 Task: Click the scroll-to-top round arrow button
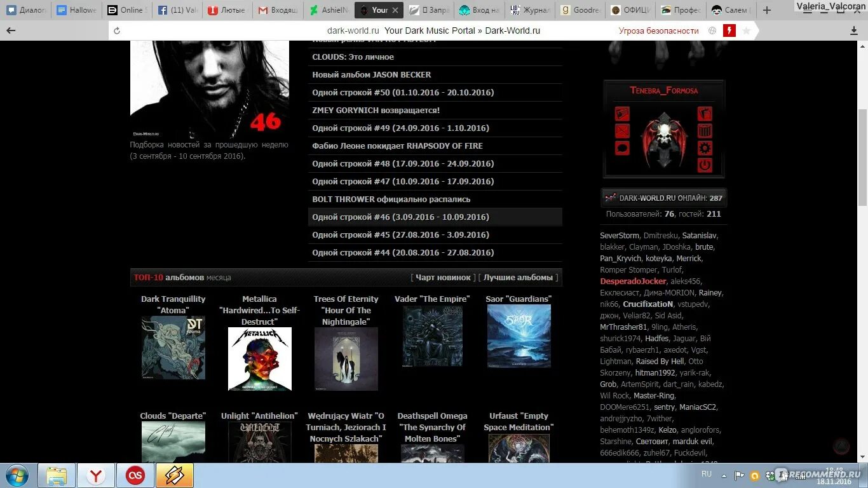click(841, 446)
